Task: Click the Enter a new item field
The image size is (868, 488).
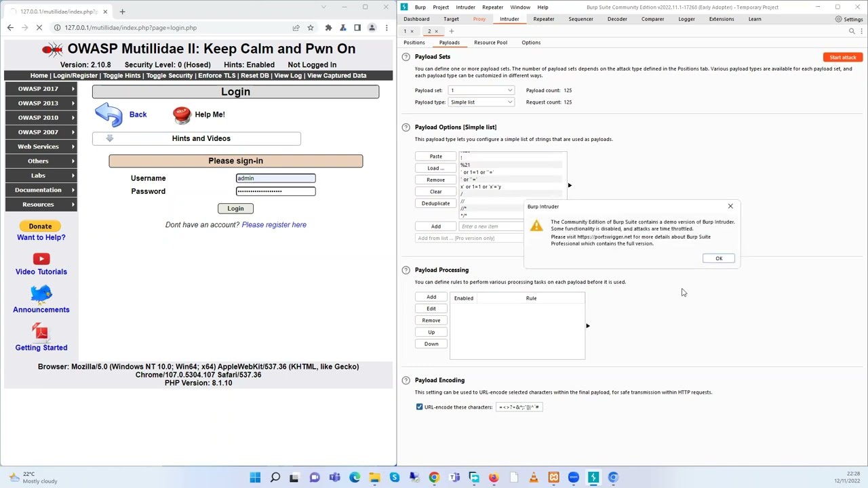Action: 491,226
